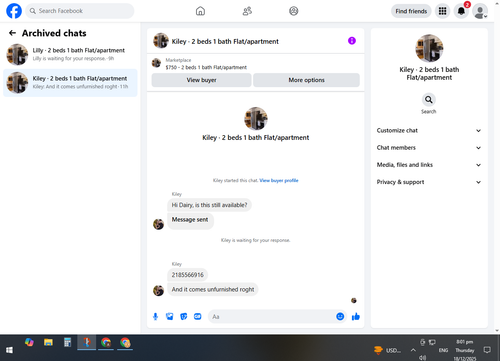Open the Calculator taskbar icon
This screenshot has width=500, height=361.
coord(67,342)
